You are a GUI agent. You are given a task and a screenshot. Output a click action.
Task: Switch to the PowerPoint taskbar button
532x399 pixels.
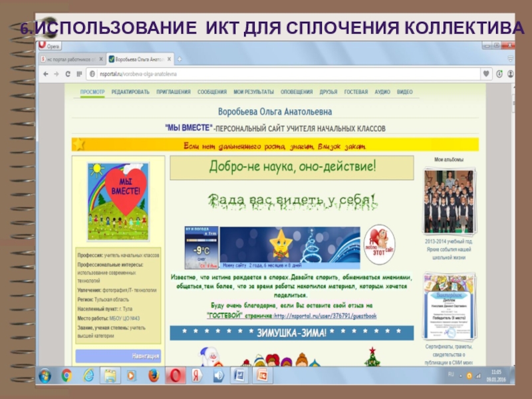(x=262, y=376)
